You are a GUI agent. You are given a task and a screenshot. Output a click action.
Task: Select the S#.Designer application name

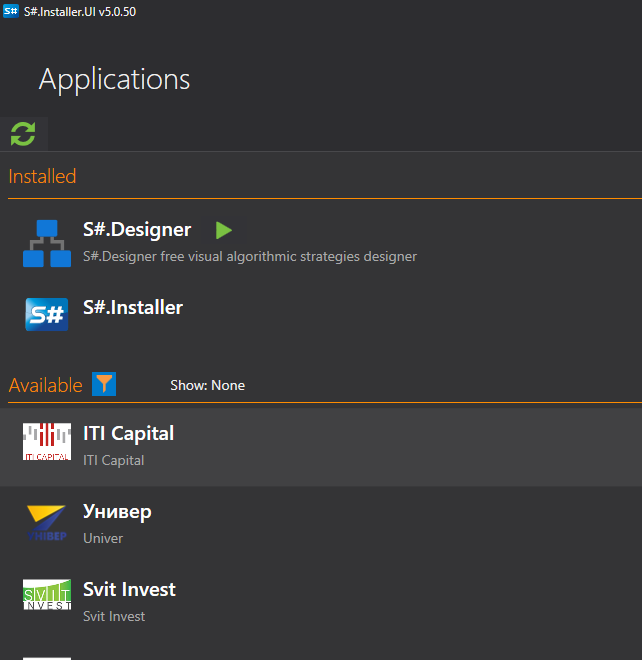coord(137,230)
